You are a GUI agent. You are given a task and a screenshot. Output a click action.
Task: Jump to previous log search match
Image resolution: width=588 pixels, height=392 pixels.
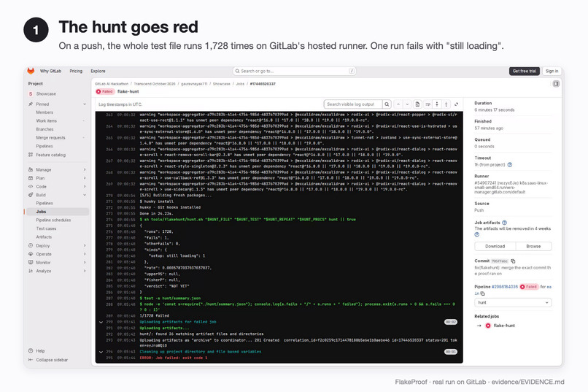398,104
